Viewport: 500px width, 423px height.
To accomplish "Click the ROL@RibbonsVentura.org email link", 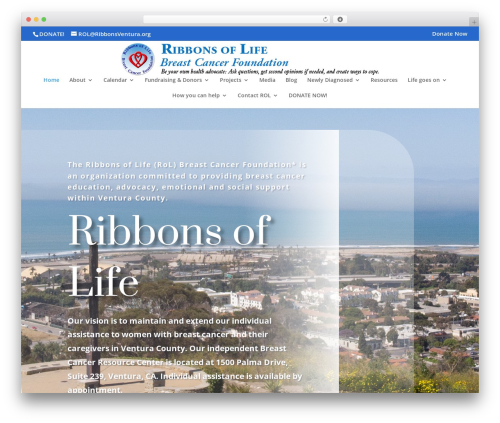I will 114,34.
